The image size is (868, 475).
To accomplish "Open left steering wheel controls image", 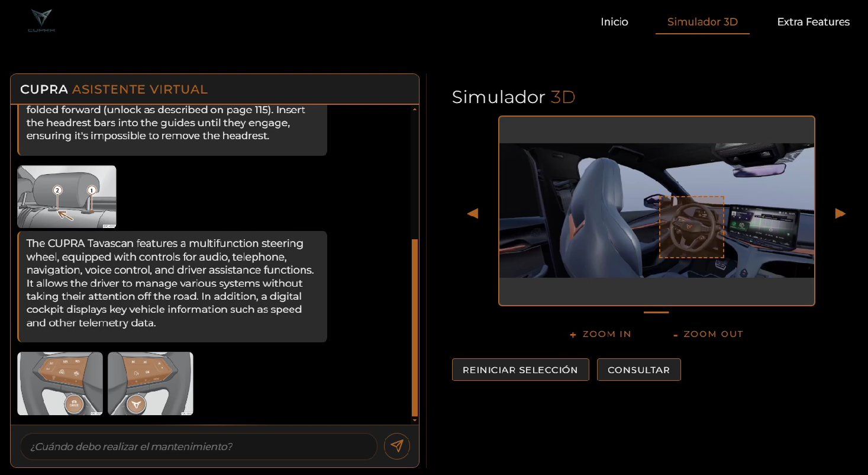I will (60, 384).
